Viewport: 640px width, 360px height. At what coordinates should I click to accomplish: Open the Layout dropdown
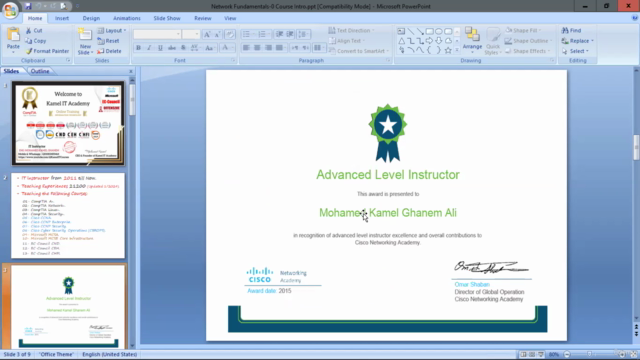112,31
